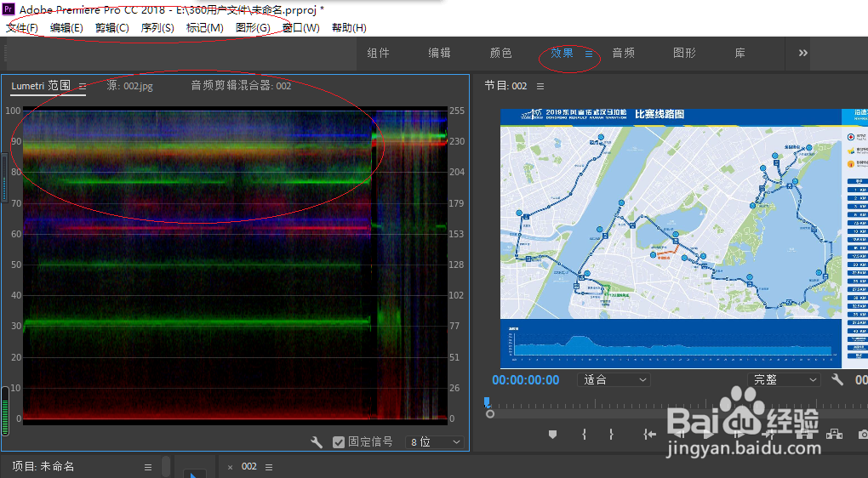Switch to the 编辑 workspace
This screenshot has height=478, width=868.
(440, 53)
